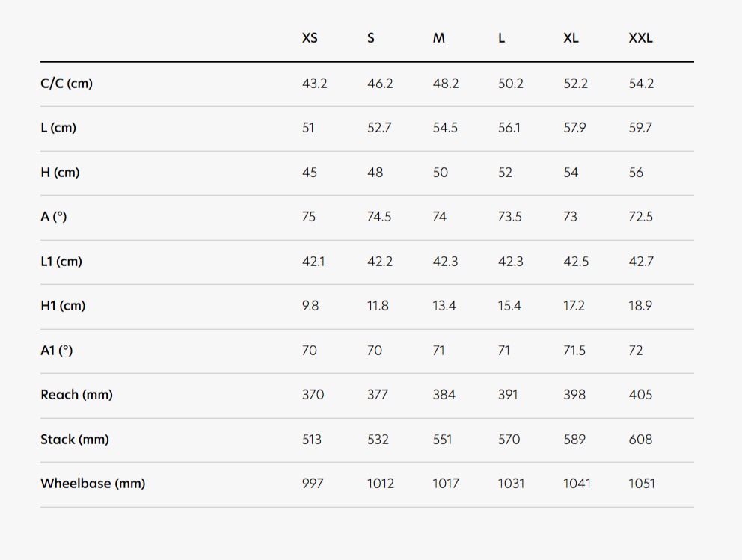Select the XS size column header
This screenshot has width=742, height=560.
tap(310, 38)
